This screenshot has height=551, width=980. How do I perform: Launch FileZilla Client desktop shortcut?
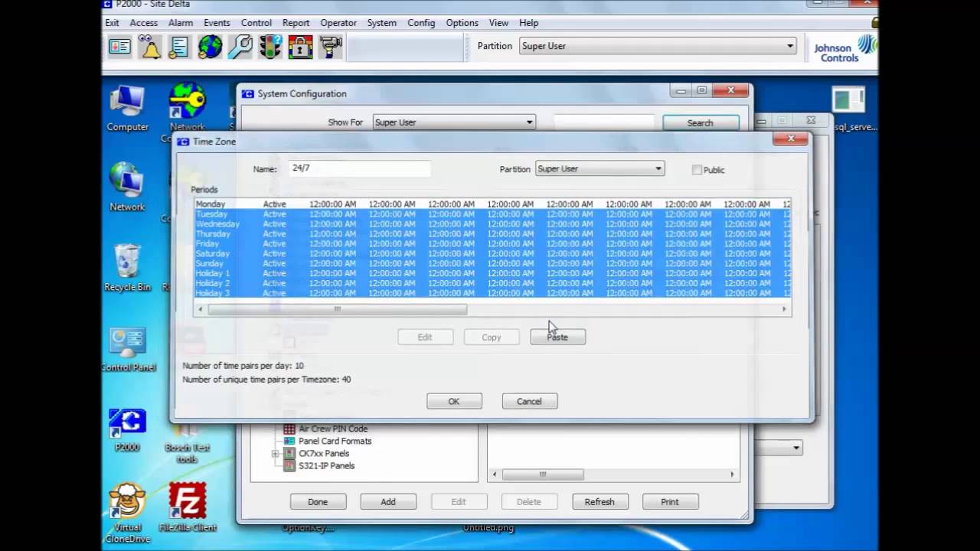(x=188, y=507)
